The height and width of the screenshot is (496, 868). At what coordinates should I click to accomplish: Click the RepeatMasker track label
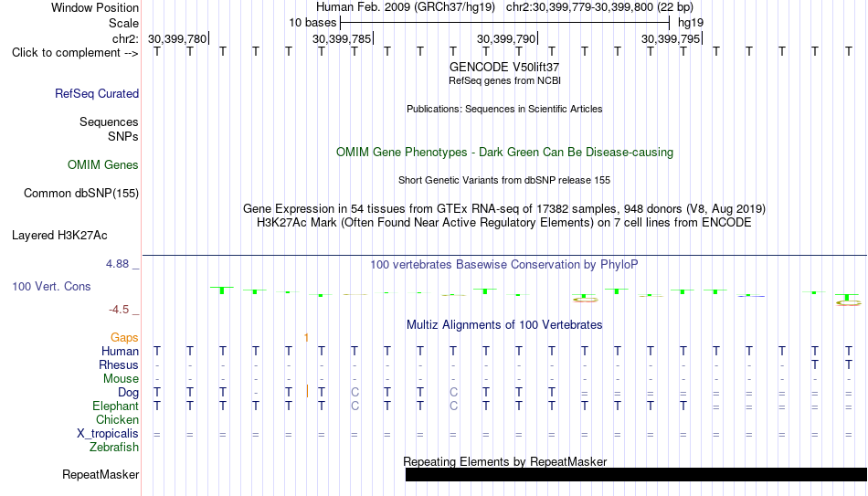coord(101,474)
